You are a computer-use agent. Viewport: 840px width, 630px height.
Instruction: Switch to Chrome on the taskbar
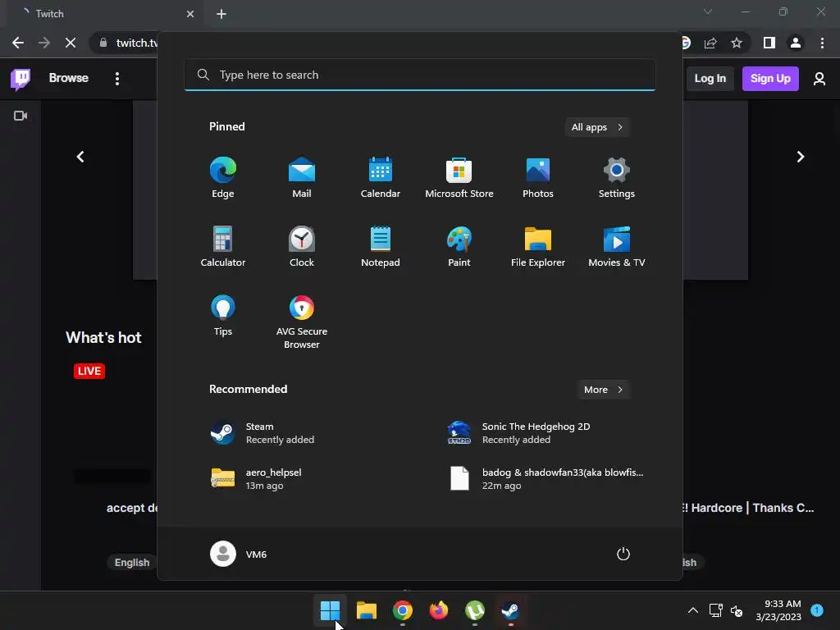(402, 610)
